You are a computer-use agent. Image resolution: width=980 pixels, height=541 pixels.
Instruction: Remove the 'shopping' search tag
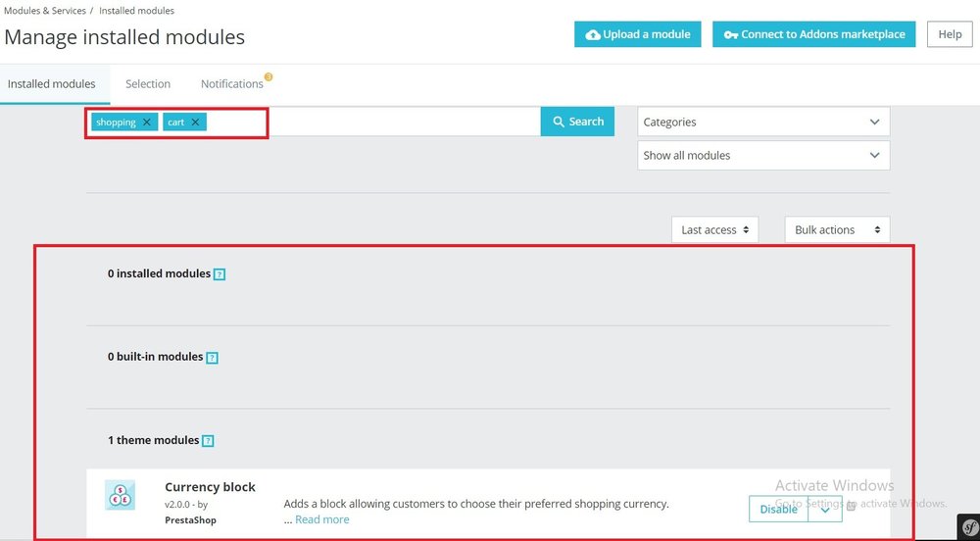coord(147,123)
